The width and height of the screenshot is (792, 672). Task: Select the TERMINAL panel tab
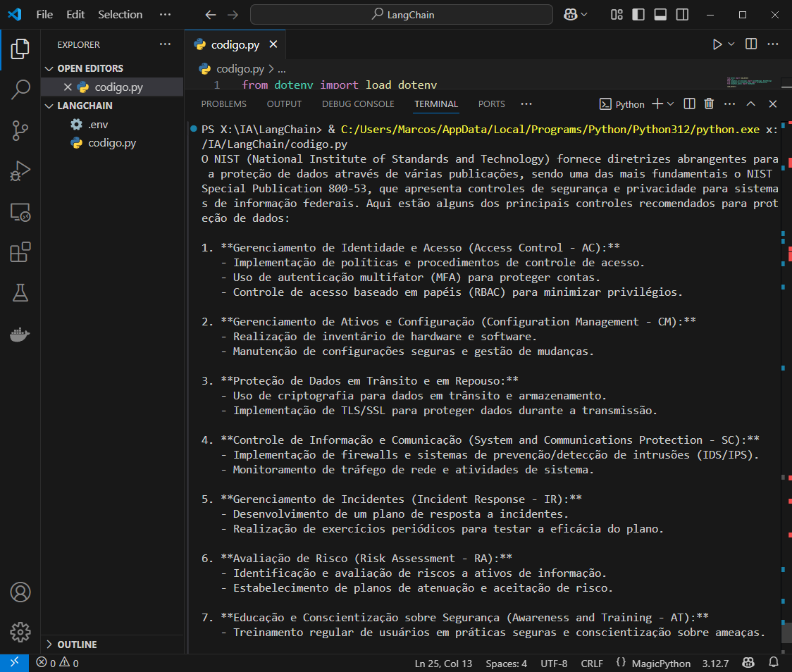click(x=436, y=104)
